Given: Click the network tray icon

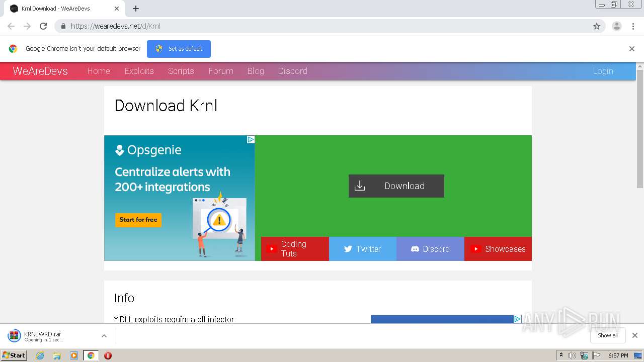Looking at the screenshot, I should point(584,355).
